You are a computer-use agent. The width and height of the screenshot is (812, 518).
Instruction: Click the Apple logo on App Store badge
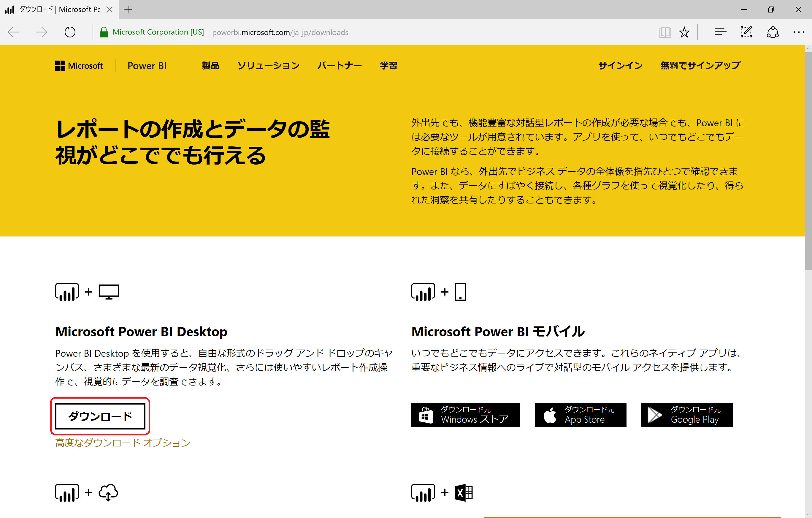550,415
